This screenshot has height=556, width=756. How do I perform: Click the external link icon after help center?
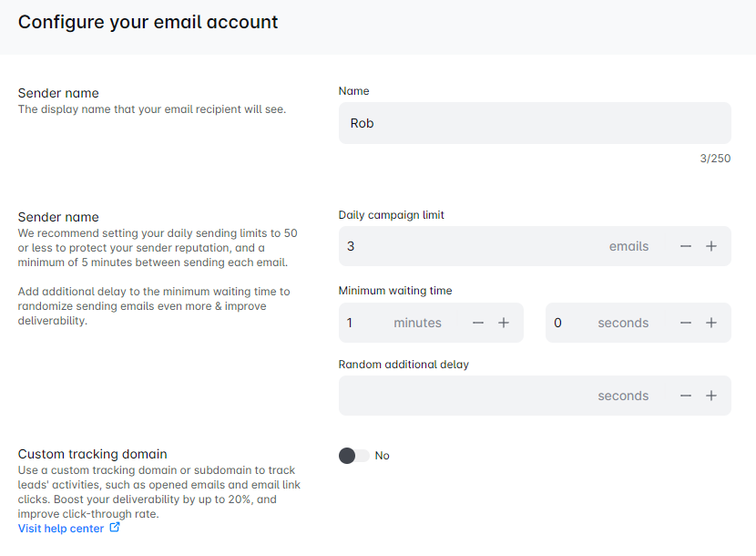point(115,528)
